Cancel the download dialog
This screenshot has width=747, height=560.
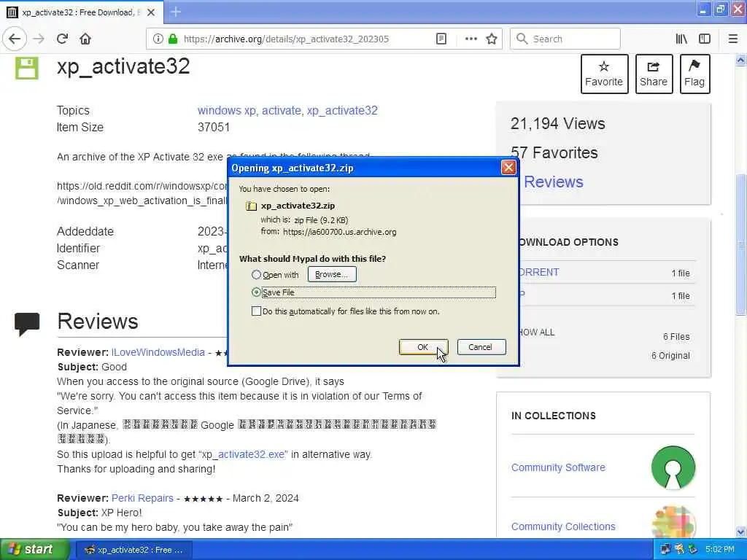481,347
